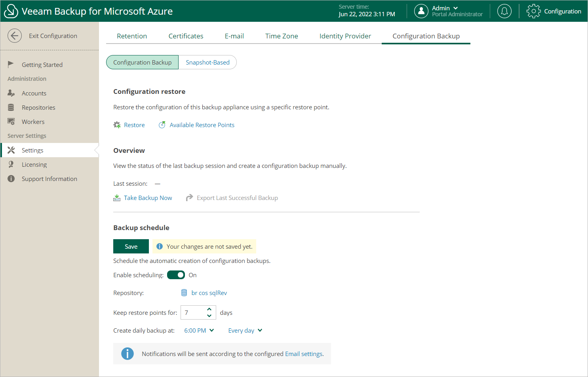
Task: Click the Repositories database icon
Action: click(11, 107)
